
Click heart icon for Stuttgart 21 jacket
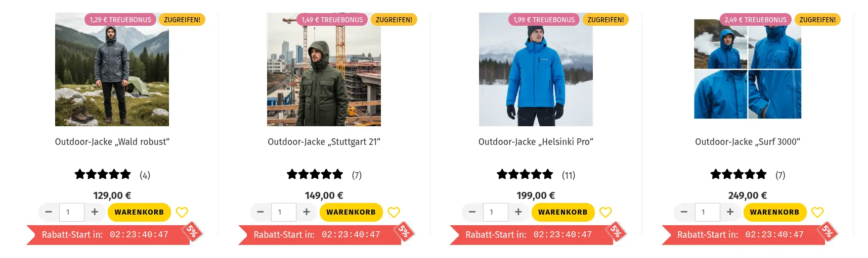(394, 213)
